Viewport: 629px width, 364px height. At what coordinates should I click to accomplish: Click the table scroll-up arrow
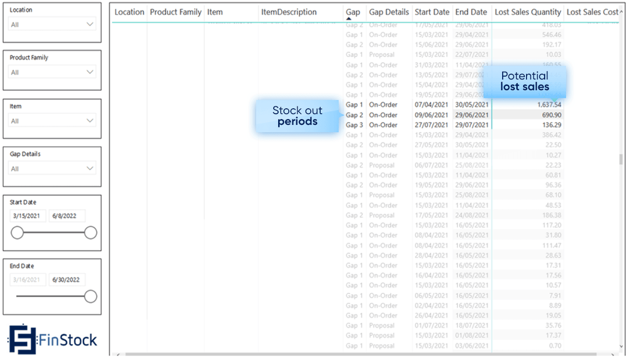coord(621,12)
